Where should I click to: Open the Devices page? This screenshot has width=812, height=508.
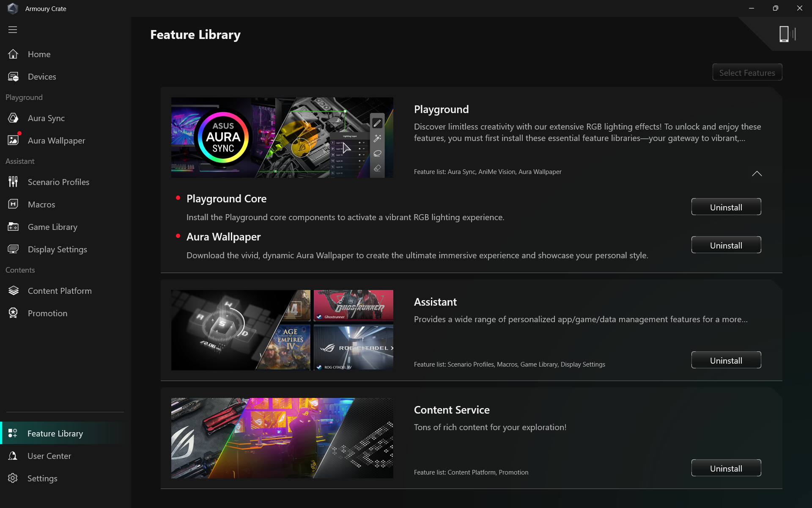[66, 77]
